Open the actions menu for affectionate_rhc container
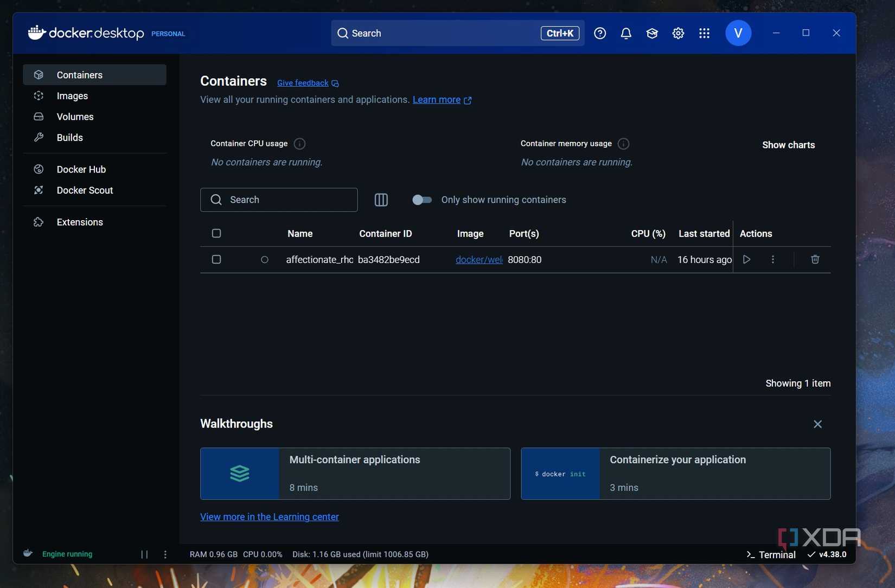The image size is (895, 588). pyautogui.click(x=772, y=259)
